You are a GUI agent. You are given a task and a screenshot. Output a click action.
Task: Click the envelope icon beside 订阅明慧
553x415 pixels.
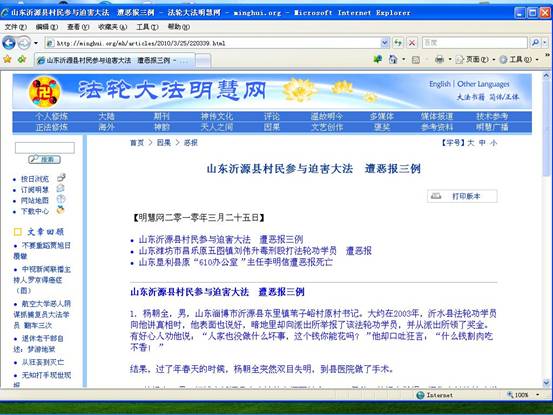tap(61, 188)
